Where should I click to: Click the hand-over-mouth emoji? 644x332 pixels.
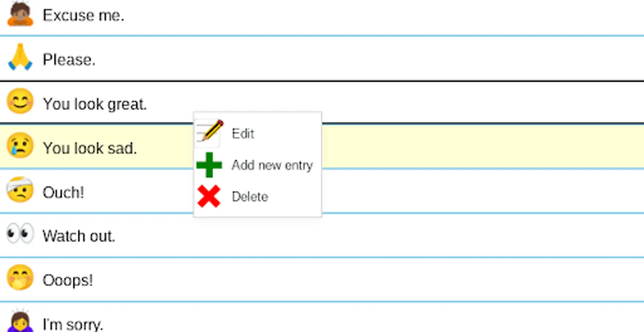tap(20, 278)
